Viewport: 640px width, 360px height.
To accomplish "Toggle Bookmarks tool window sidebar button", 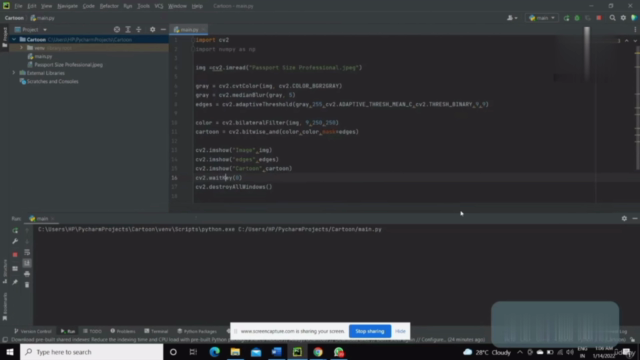I will point(5,306).
